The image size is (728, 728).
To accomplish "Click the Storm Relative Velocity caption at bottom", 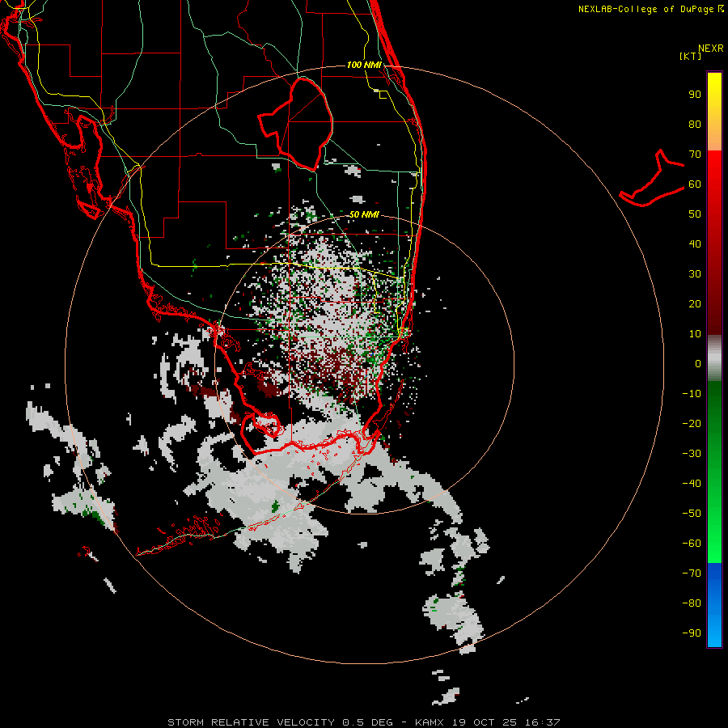I will [x=363, y=722].
